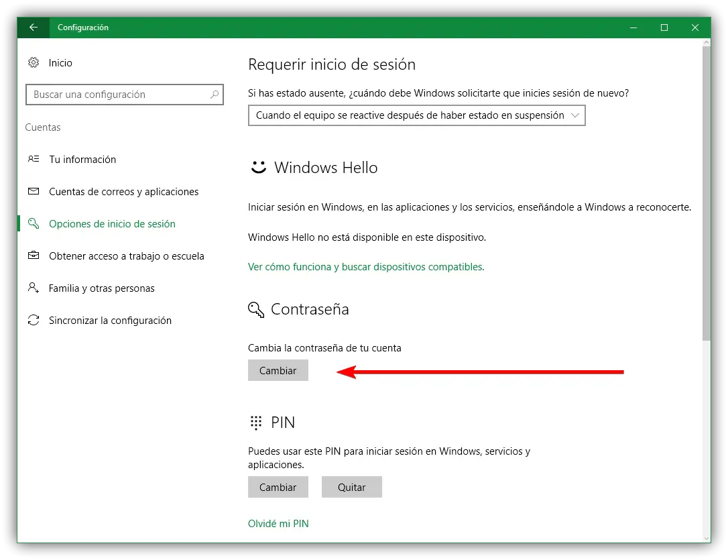Screen dimensions: 728x560
Task: Open Cuentas de correos y aplicaciones
Action: tap(123, 191)
